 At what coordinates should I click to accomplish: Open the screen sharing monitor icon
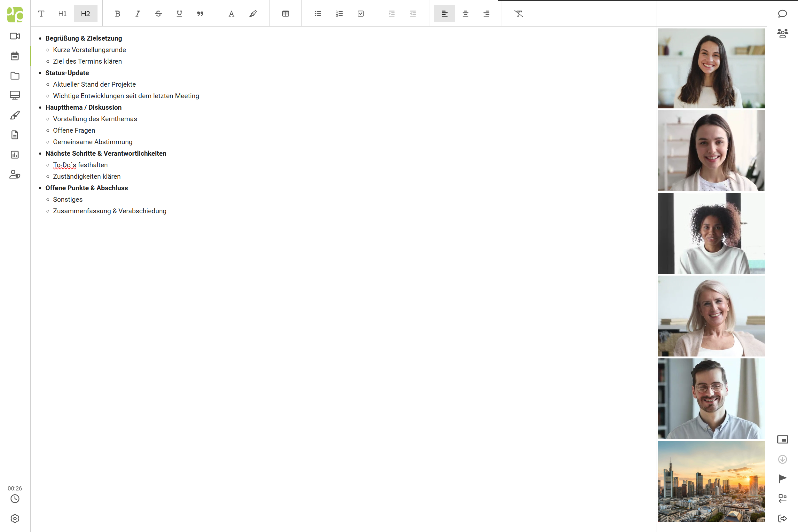[15, 95]
